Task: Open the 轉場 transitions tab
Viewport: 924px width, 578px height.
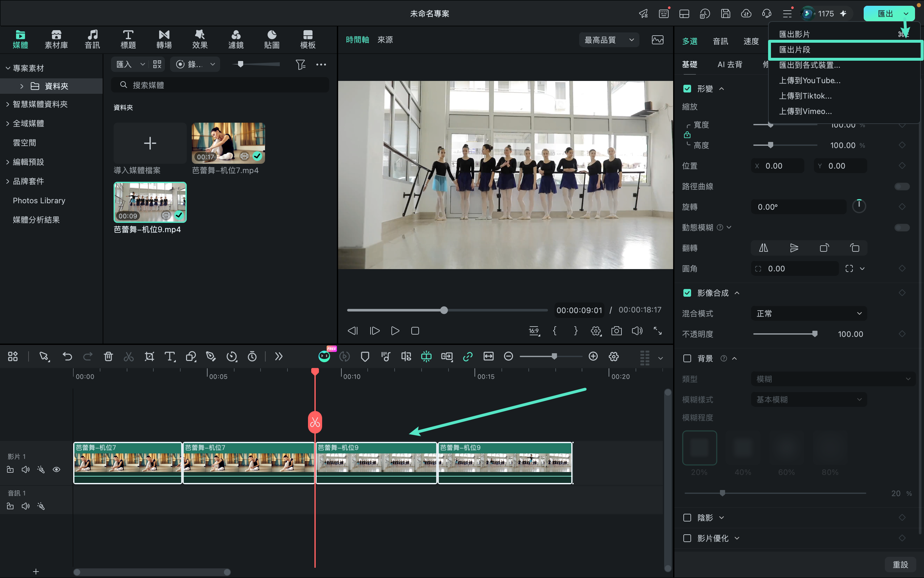Action: tap(164, 39)
